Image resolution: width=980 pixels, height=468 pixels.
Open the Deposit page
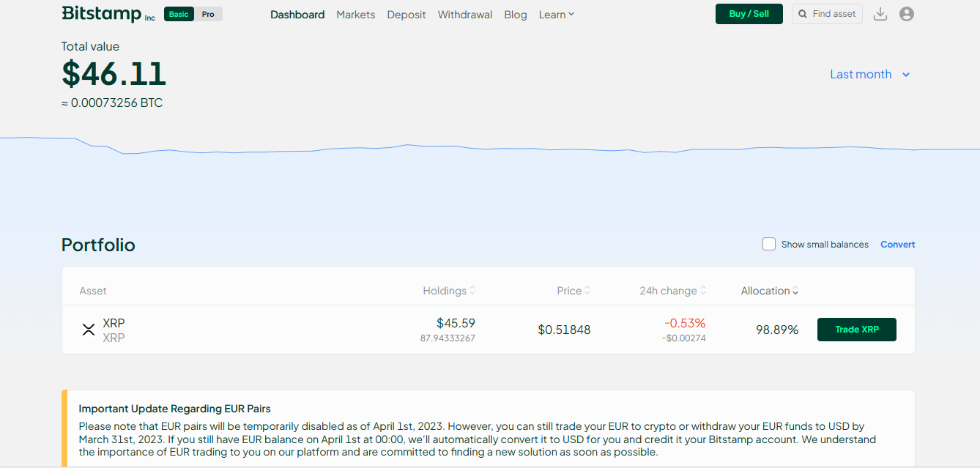pyautogui.click(x=407, y=15)
